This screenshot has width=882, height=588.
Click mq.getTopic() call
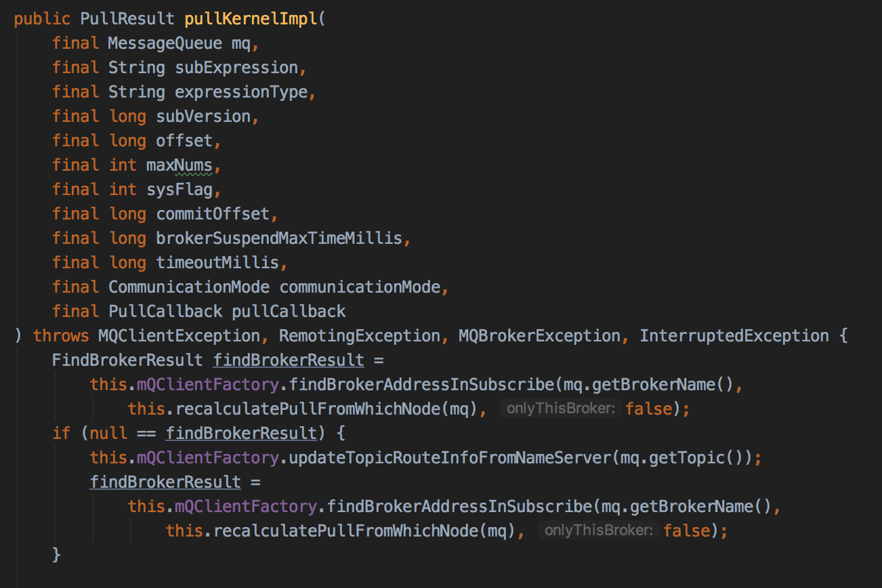(x=682, y=458)
